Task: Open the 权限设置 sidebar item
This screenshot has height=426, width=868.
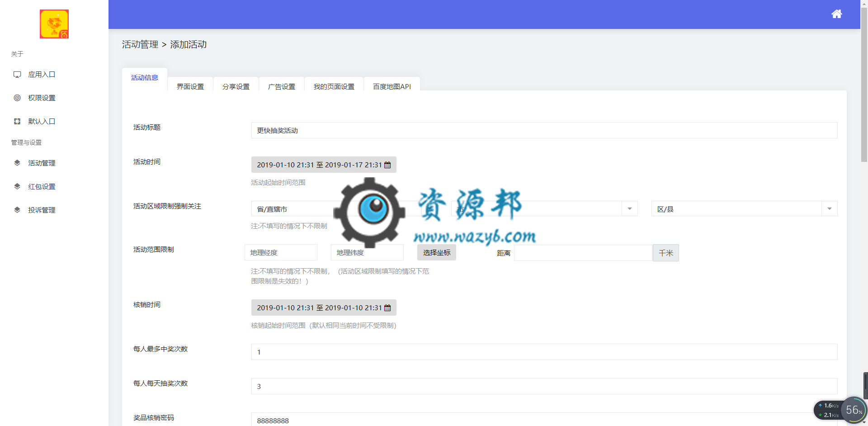Action: [42, 98]
